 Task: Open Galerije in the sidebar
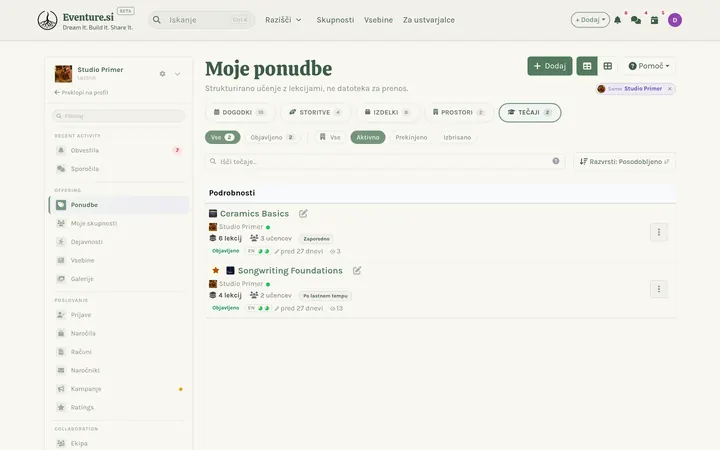click(x=118, y=279)
